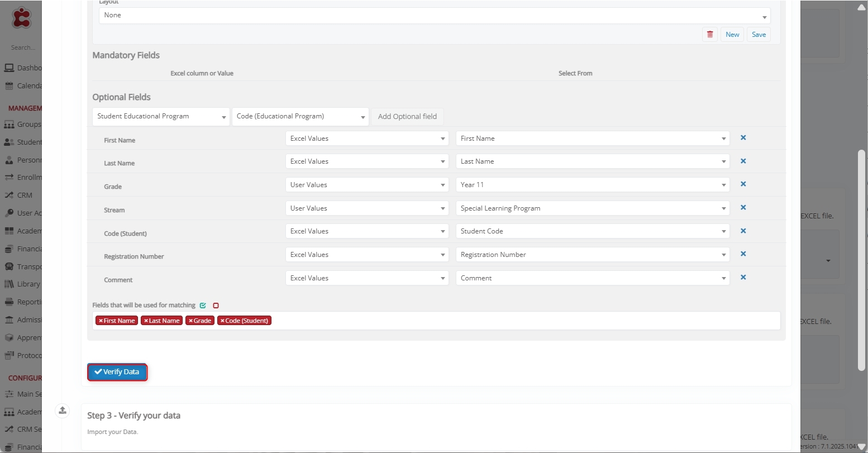Viewport: 868px width, 453px height.
Task: Remove the First Name field row
Action: click(743, 138)
